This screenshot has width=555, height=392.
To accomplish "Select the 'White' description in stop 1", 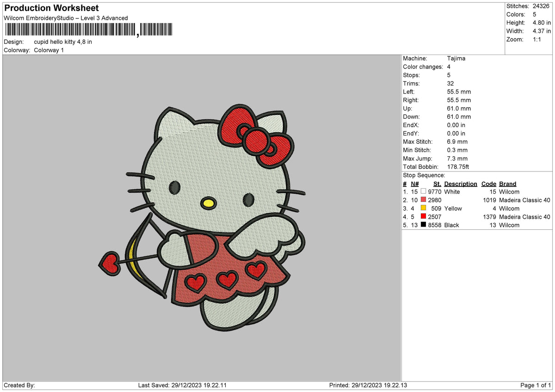I will click(x=452, y=191).
